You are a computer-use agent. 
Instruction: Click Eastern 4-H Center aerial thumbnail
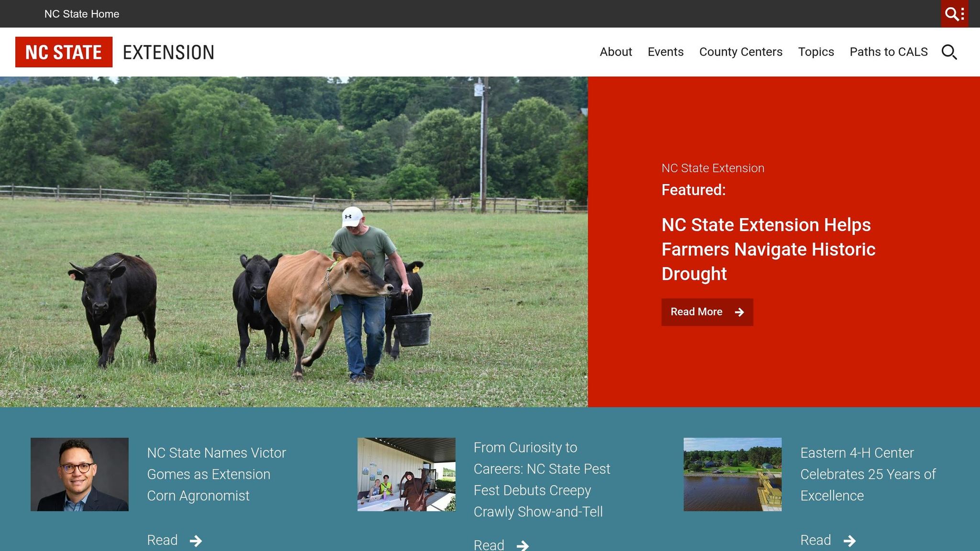coord(733,474)
